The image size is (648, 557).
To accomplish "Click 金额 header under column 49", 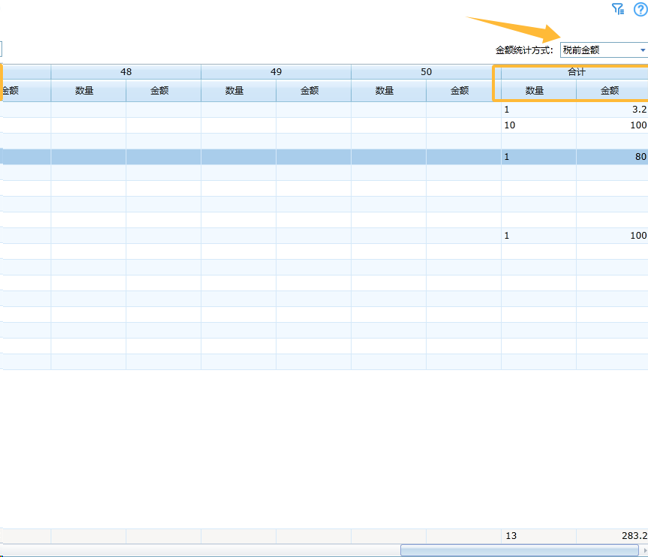I will click(313, 91).
